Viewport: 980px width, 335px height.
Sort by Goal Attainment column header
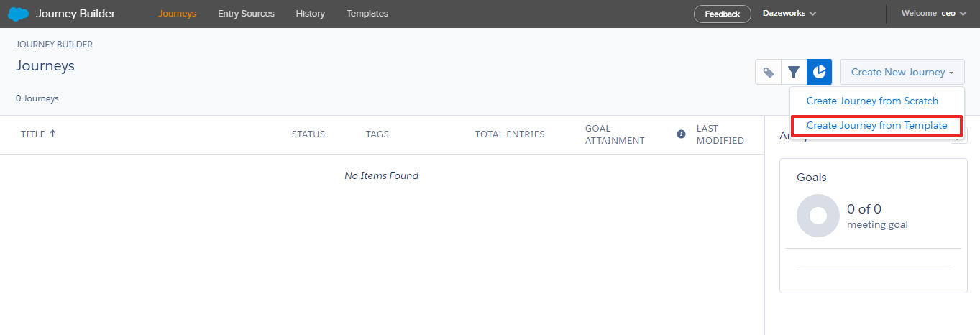615,134
